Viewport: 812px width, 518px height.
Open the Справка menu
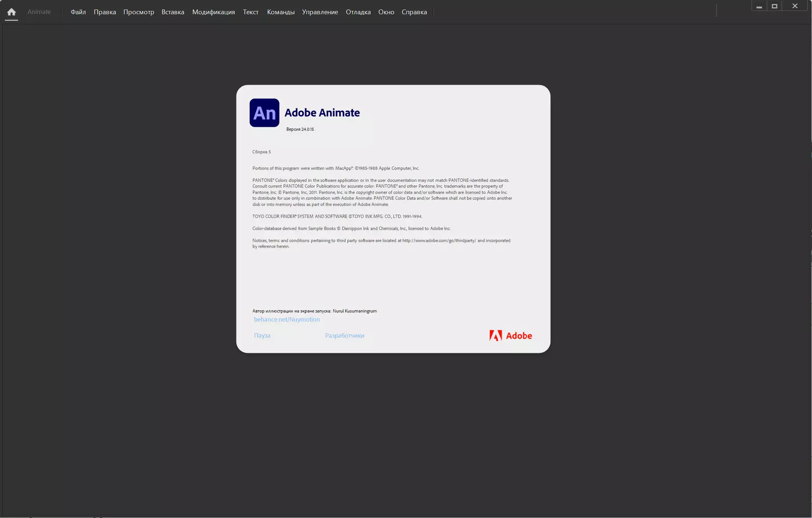[414, 12]
